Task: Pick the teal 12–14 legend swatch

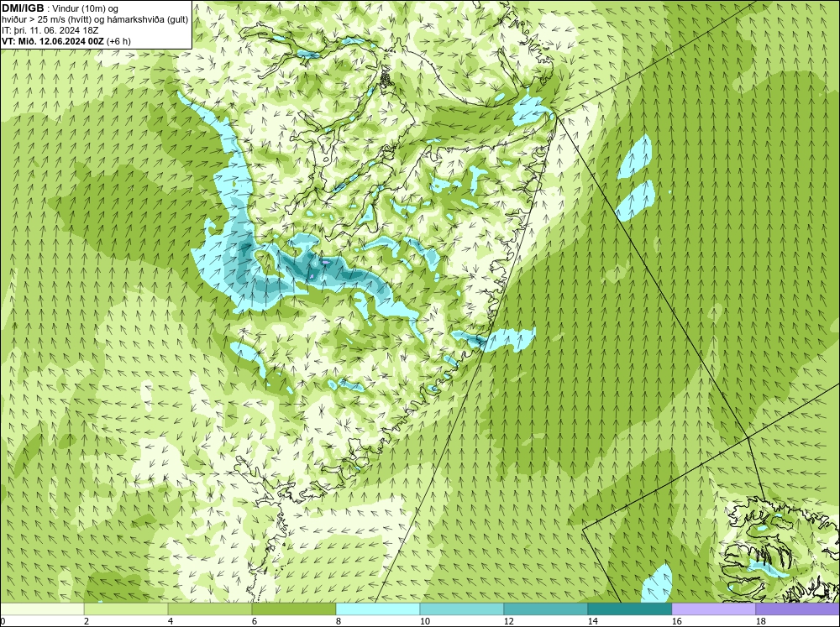Action: click(546, 609)
